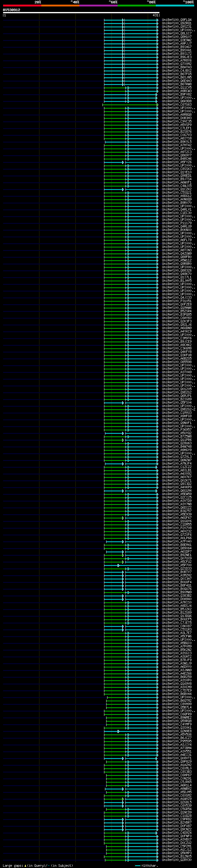Click hit label UniRef100_A9PJJ7

177,44
